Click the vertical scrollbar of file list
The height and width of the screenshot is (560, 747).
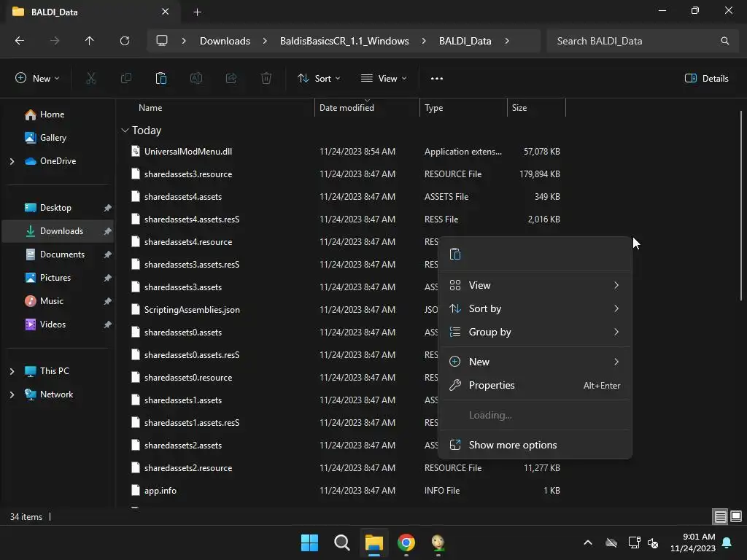tap(741, 206)
